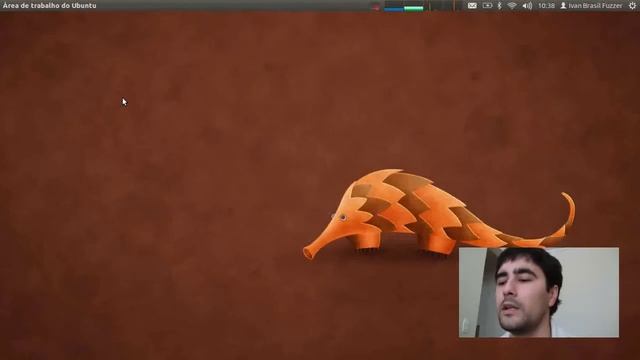Screen dimensions: 640x360
Task: Click the Área de trabalho do Ubuntu title
Action: (49, 6)
